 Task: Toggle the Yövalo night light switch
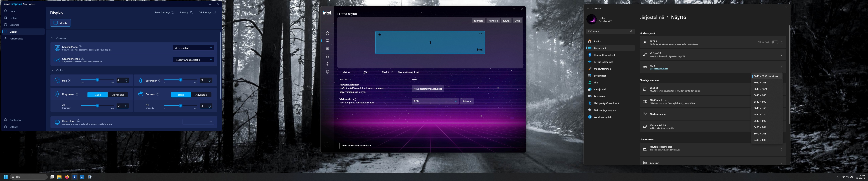pyautogui.click(x=775, y=42)
